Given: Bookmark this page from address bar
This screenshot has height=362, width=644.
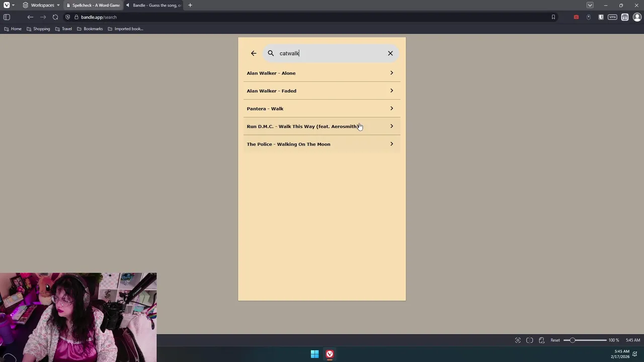Looking at the screenshot, I should pos(553,17).
